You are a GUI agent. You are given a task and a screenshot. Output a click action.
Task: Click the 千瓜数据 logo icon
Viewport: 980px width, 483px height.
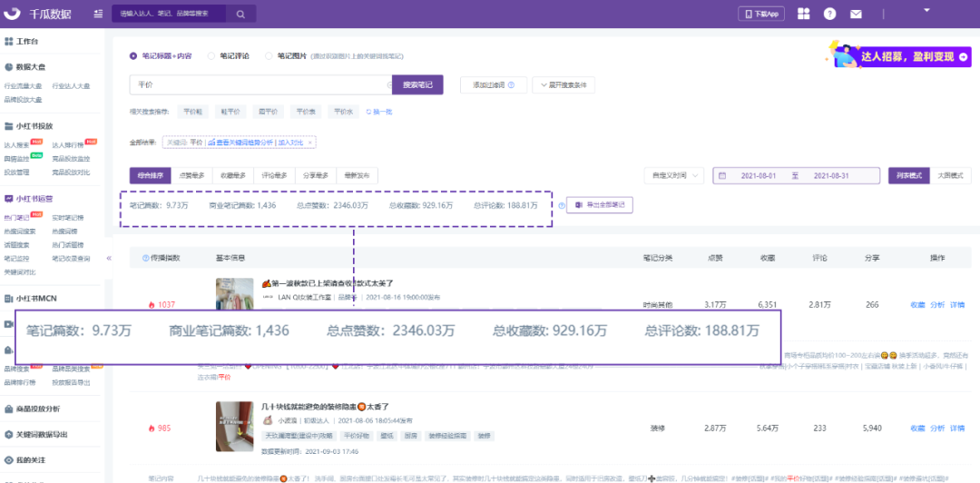(x=14, y=14)
